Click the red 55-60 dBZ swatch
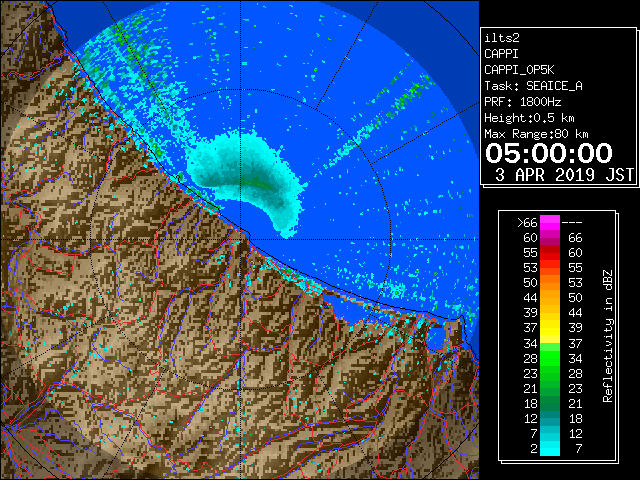The width and height of the screenshot is (640, 480). click(x=550, y=253)
